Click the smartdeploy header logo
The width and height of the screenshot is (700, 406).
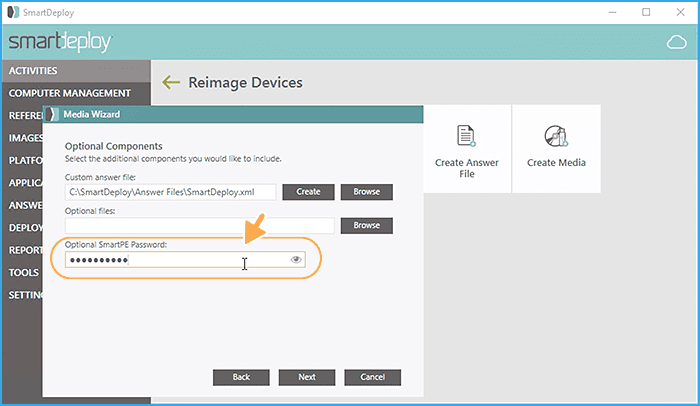(60, 42)
